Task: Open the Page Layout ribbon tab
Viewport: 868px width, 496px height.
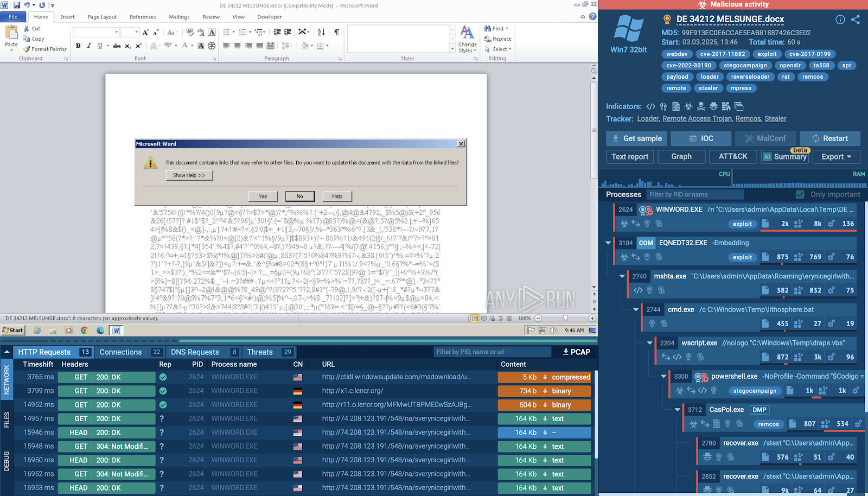Action: pyautogui.click(x=102, y=17)
